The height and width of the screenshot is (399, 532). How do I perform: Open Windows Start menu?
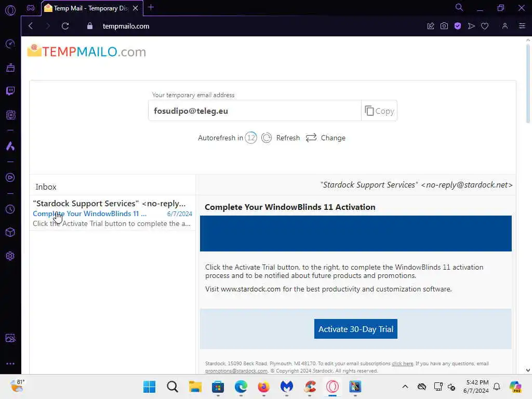[149, 387]
